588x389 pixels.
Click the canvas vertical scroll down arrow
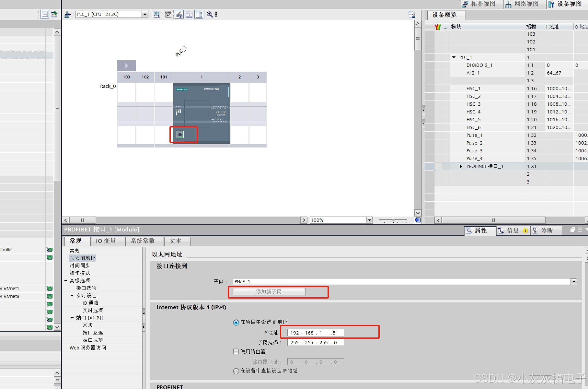click(418, 213)
